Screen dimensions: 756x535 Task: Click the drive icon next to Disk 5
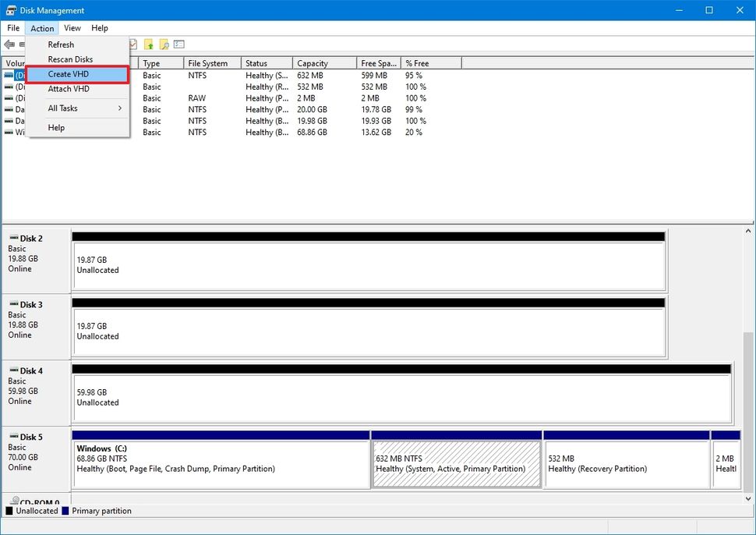pyautogui.click(x=13, y=436)
